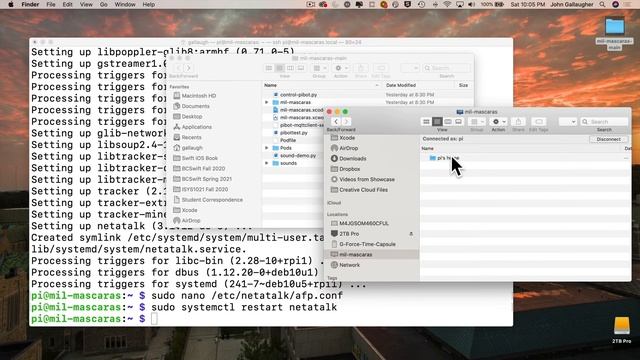Open the View menu
This screenshot has width=640, height=360.
(86, 4)
